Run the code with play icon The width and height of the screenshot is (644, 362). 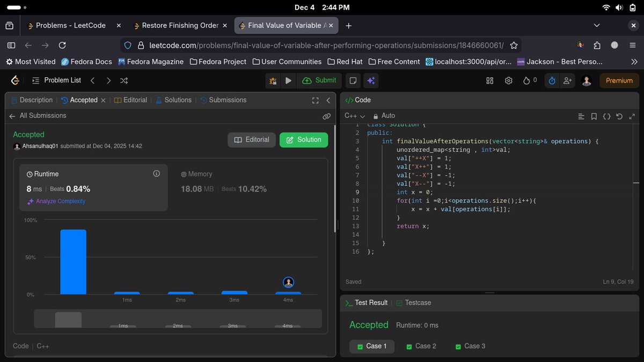[288, 80]
